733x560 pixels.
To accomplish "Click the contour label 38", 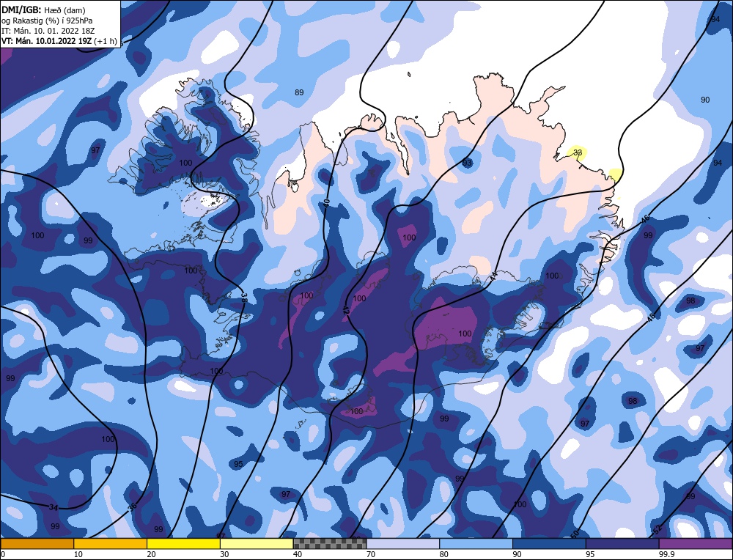I will tap(243, 297).
